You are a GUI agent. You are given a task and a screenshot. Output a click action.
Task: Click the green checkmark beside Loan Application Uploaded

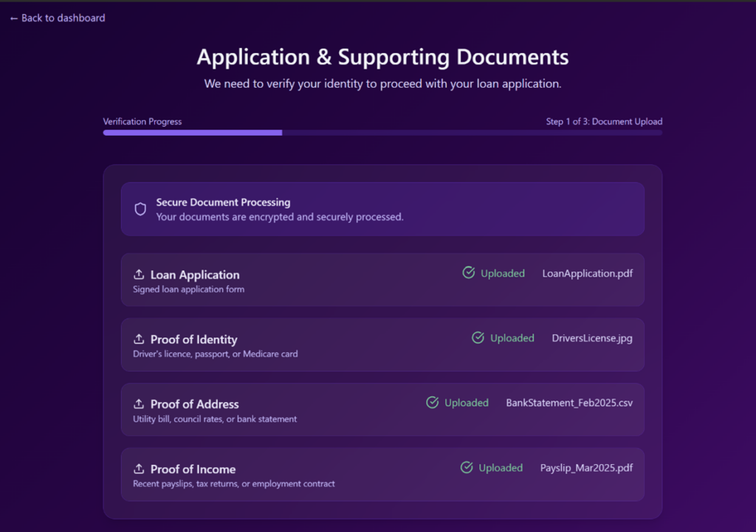point(468,272)
